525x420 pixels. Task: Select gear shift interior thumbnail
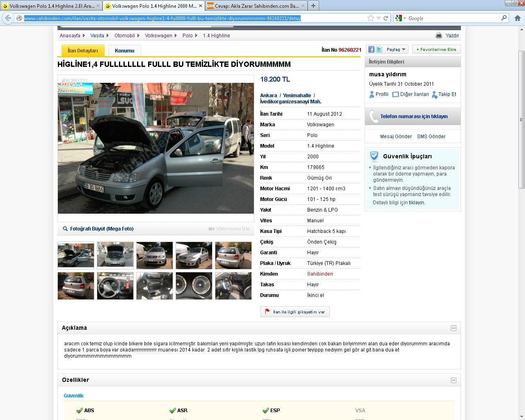(x=155, y=286)
